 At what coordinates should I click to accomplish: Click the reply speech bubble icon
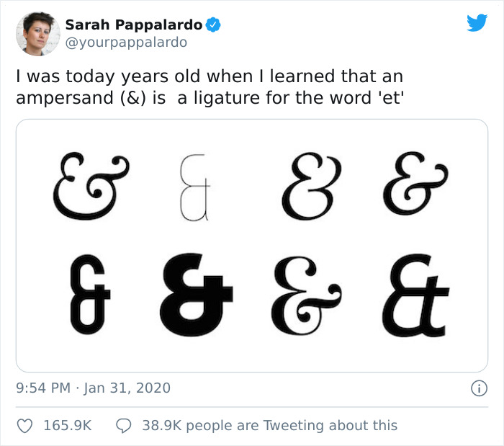tap(123, 426)
